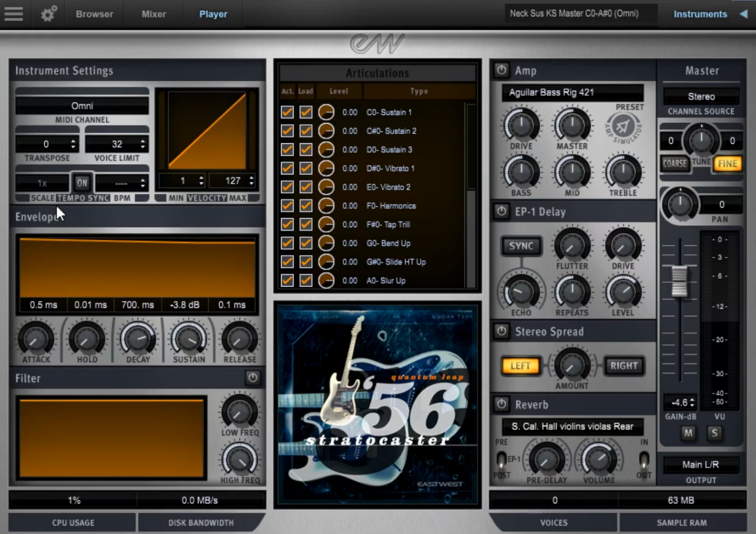Toggle the Stereo Spread power button
The width and height of the screenshot is (756, 534).
(501, 331)
